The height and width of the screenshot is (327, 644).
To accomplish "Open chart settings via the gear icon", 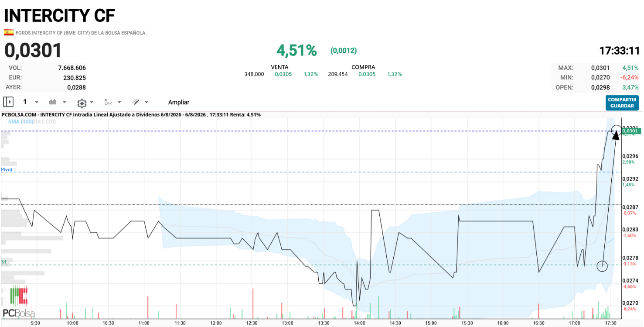I will [82, 103].
